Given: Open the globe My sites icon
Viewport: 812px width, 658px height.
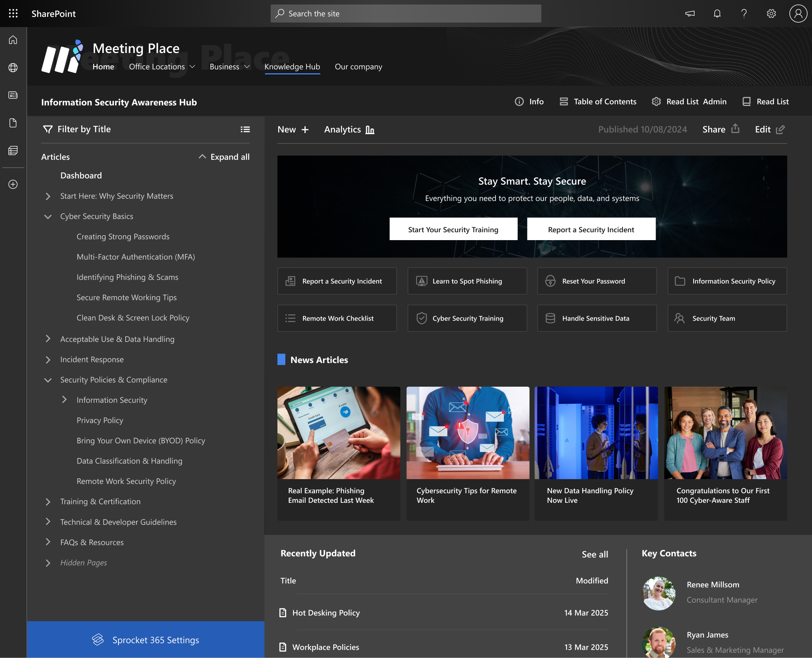Looking at the screenshot, I should 13,68.
